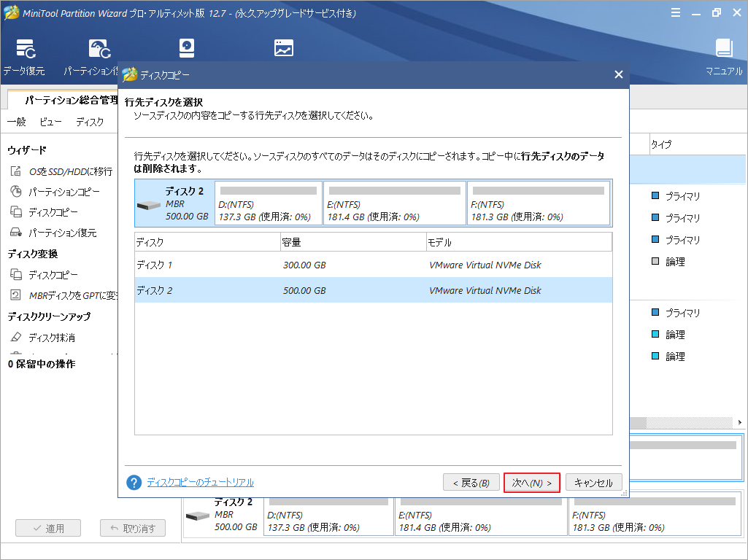The image size is (748, 560).
Task: Click 300.00 GB capacity cell
Action: (304, 265)
